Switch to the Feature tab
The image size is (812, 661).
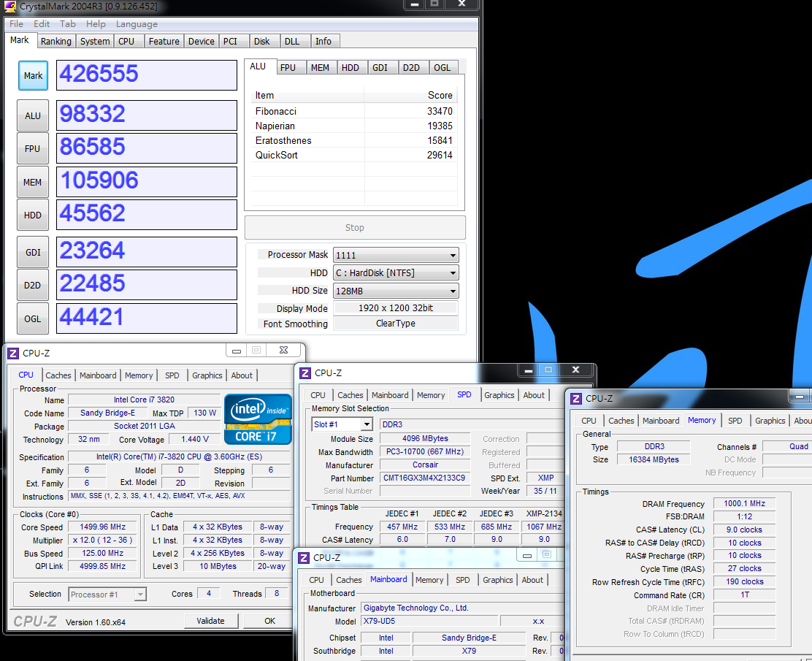pyautogui.click(x=164, y=42)
